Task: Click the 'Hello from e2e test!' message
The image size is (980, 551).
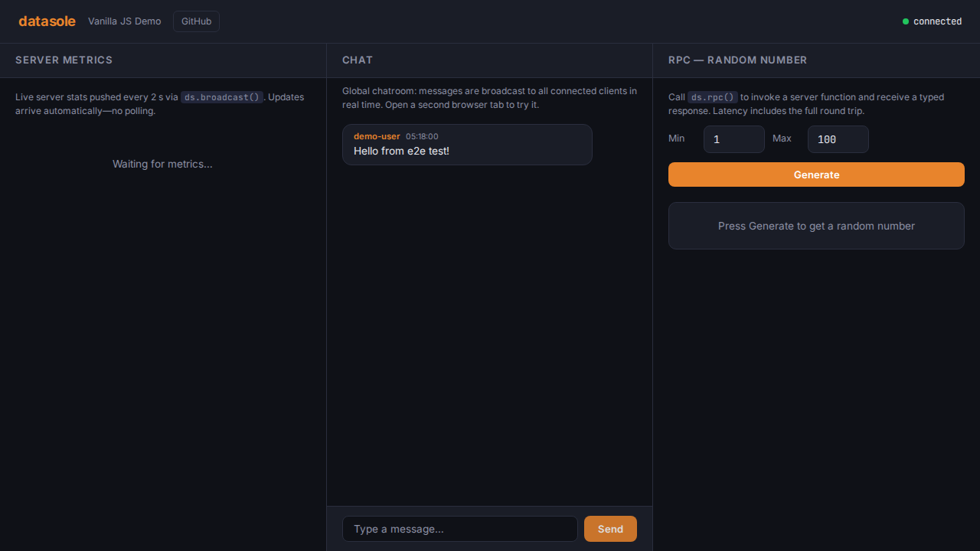Action: (x=401, y=151)
